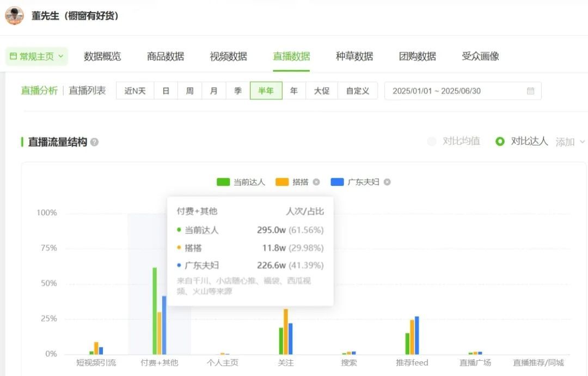Toggle the 当前达人 legend swatch

click(x=223, y=182)
